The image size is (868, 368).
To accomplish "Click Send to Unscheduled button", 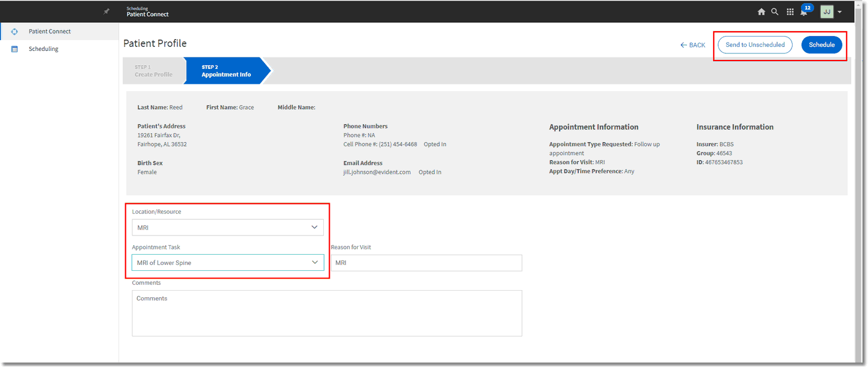I will point(755,45).
